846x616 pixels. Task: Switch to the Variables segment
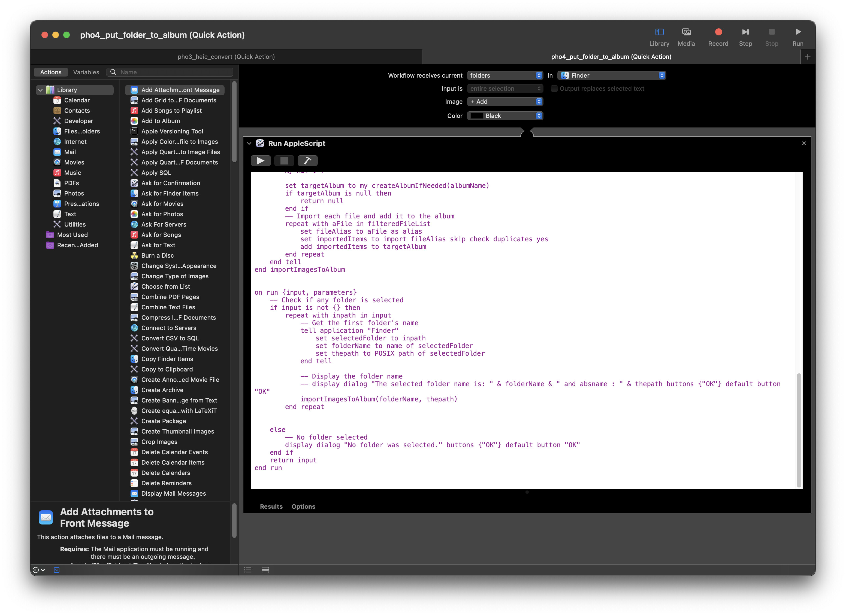click(86, 72)
